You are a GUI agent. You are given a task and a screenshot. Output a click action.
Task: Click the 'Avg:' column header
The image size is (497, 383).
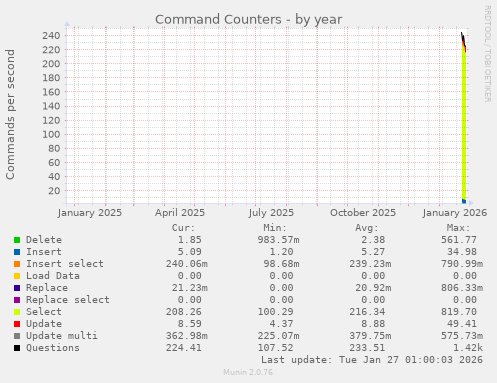point(367,228)
